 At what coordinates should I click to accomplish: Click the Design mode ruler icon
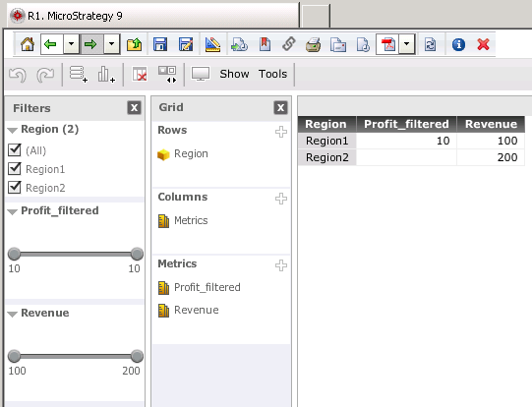(x=212, y=44)
